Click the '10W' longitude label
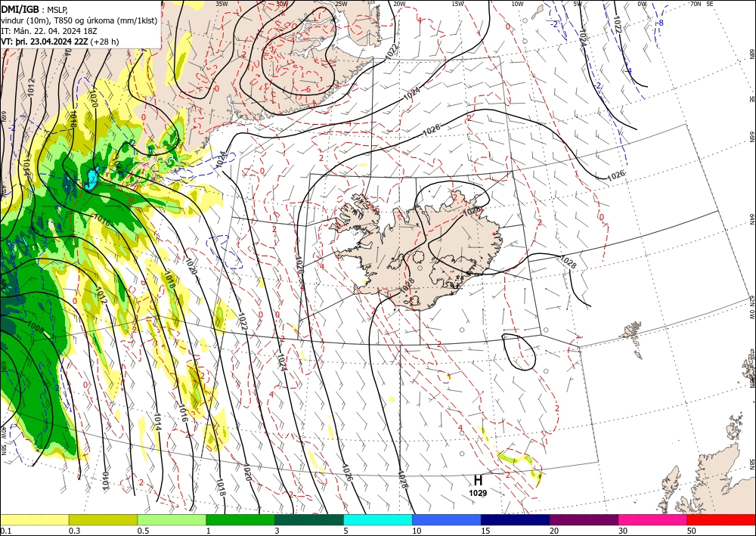Screen dimensions: 756x536 pyautogui.click(x=517, y=4)
